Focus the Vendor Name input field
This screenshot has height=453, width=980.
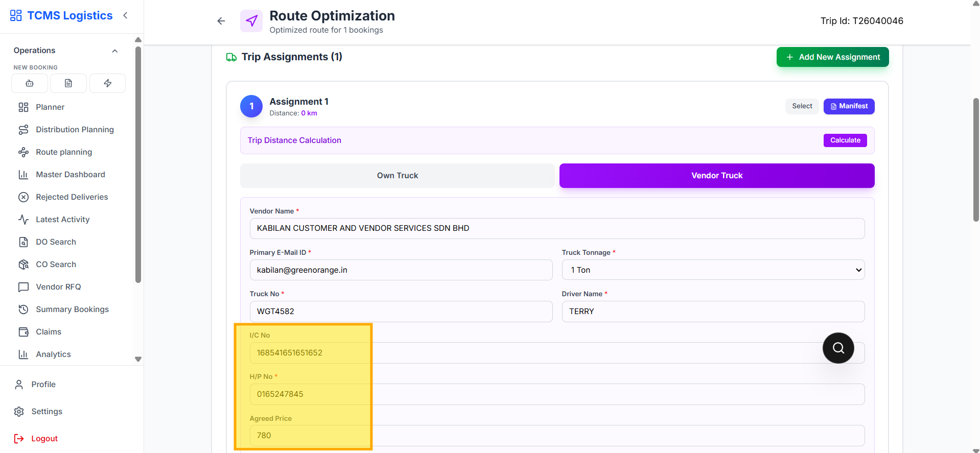coord(557,228)
